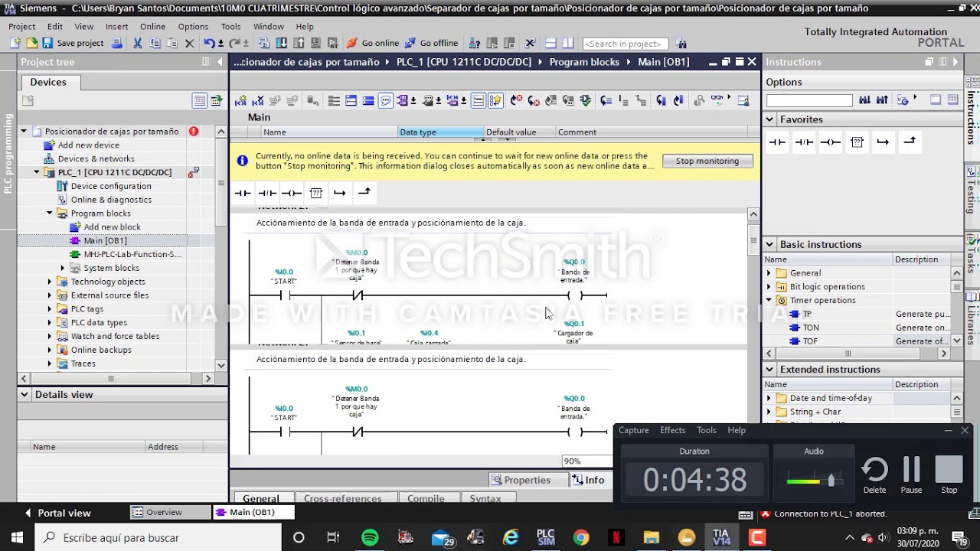Viewport: 980px width, 551px height.
Task: Expand the Bit logic operations folder
Action: [769, 287]
